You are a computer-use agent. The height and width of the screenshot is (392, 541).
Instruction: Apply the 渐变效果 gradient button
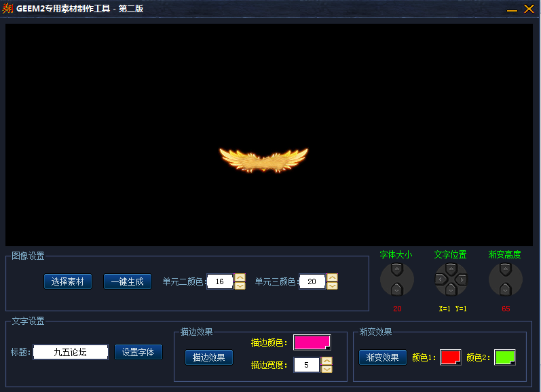pos(382,357)
